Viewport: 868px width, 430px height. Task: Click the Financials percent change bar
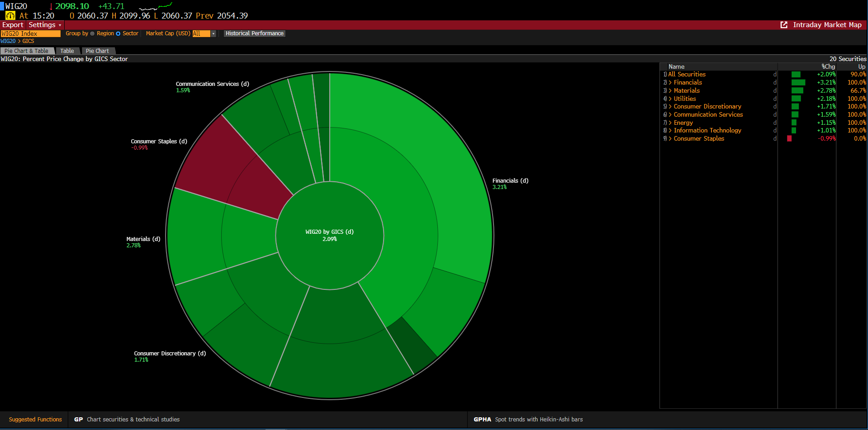(x=798, y=83)
